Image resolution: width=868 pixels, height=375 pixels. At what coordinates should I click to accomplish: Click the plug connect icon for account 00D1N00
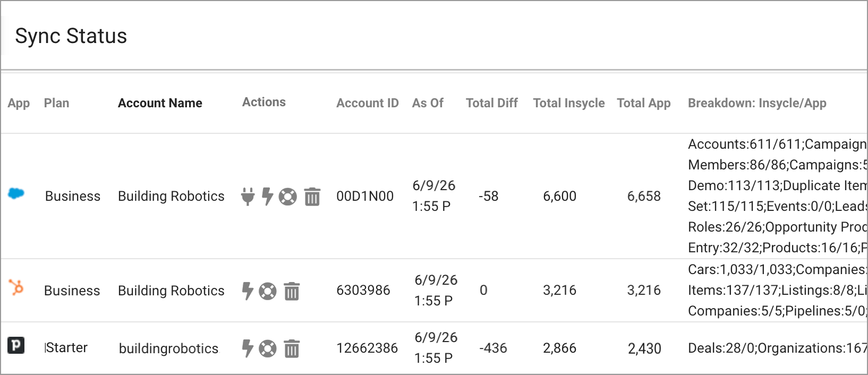coord(248,196)
